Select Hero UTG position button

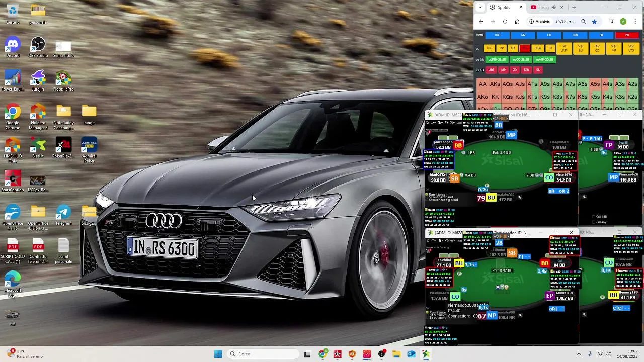[x=497, y=35]
